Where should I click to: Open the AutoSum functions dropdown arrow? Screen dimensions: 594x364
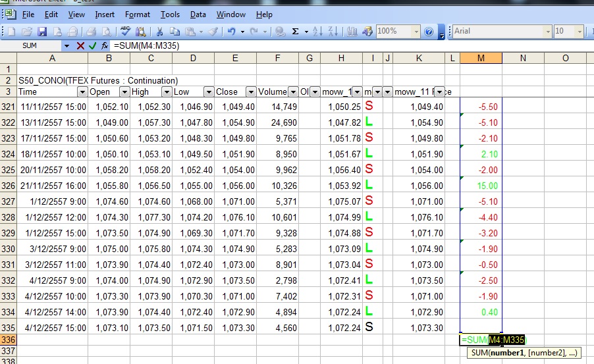(306, 32)
